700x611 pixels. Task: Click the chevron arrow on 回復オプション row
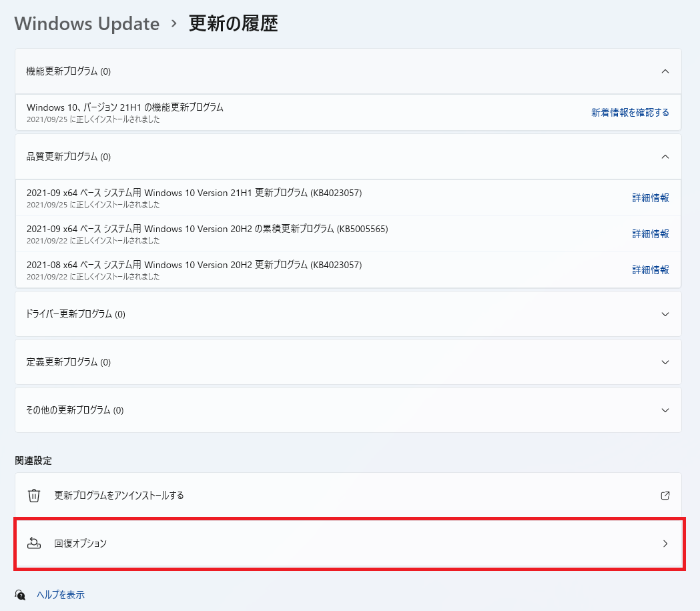point(665,543)
